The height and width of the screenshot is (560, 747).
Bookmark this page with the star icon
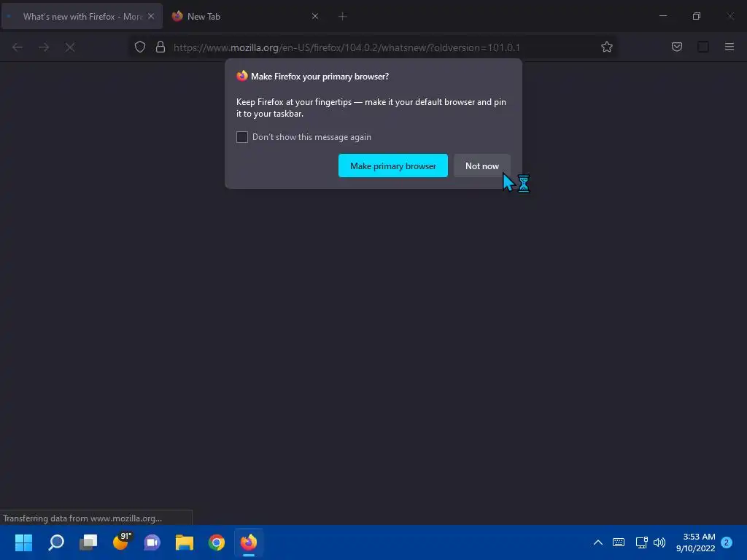point(606,47)
